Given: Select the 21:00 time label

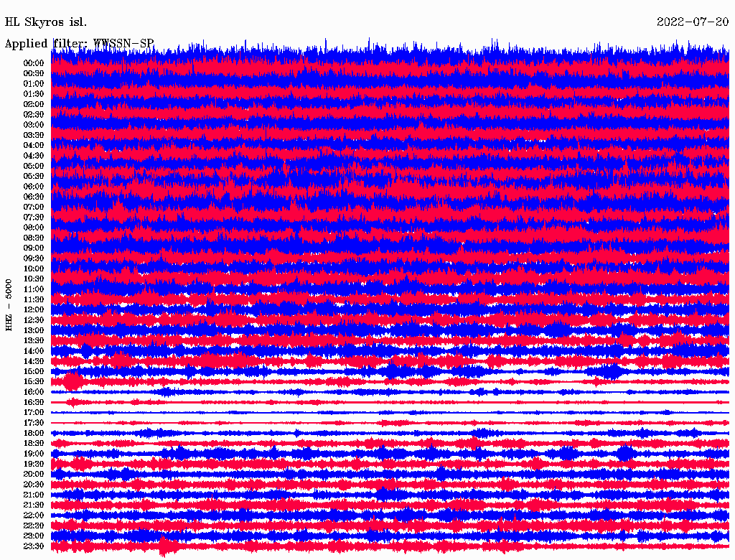Looking at the screenshot, I should coord(34,495).
